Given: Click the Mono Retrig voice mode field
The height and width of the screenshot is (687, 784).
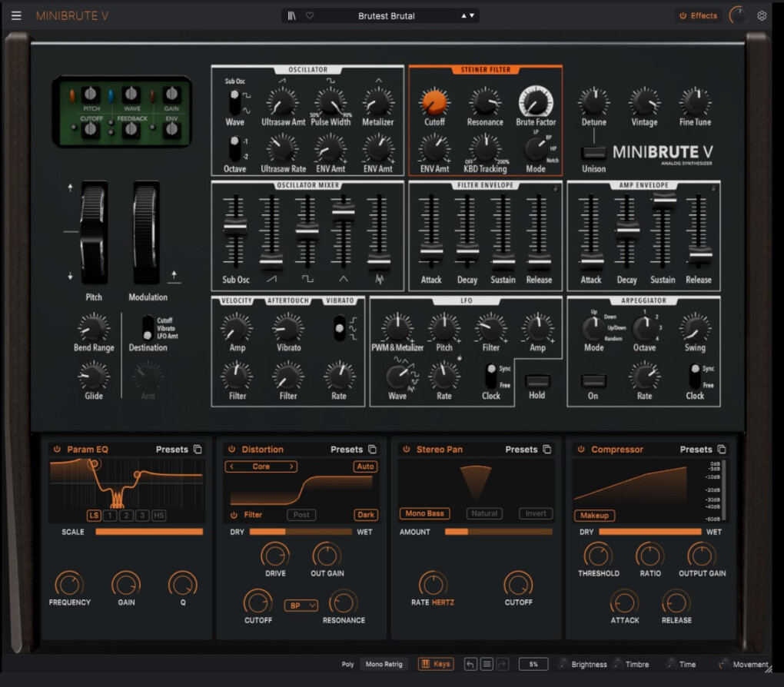Looking at the screenshot, I should [x=385, y=664].
